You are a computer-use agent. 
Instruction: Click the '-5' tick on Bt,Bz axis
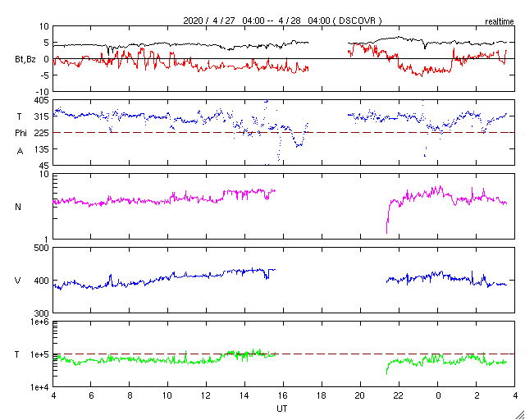(45, 75)
